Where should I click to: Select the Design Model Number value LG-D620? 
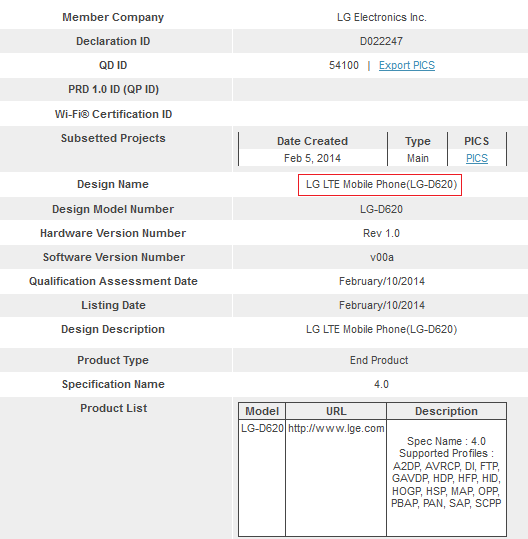381,209
